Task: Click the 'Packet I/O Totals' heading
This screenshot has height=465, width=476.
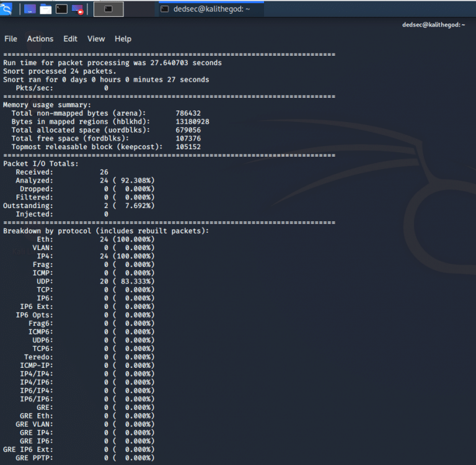Action: [41, 163]
